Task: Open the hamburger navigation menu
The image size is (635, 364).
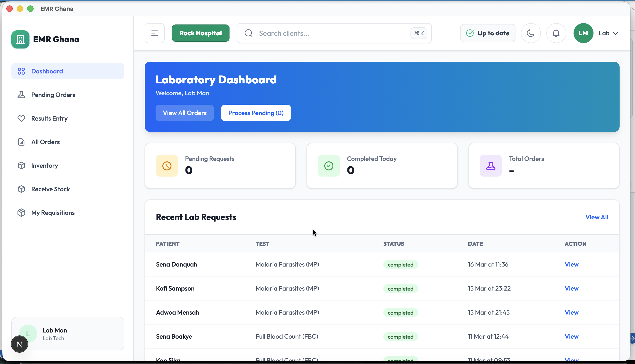Action: pos(154,33)
